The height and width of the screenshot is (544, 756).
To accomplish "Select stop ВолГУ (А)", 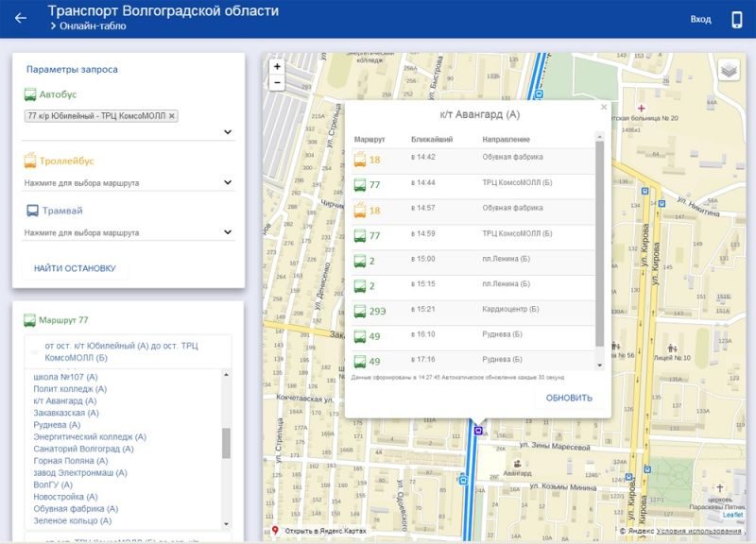I will click(x=53, y=484).
